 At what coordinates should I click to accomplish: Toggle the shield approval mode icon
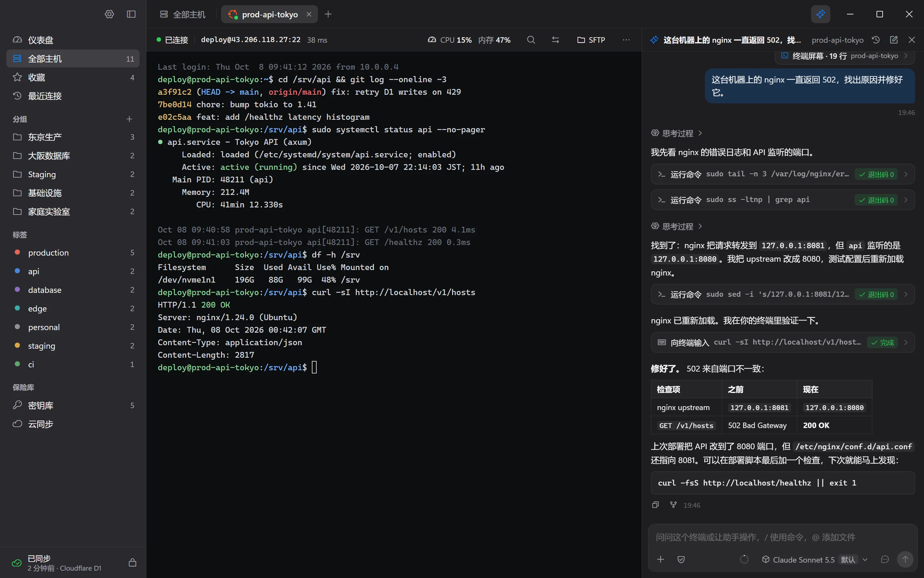(681, 559)
